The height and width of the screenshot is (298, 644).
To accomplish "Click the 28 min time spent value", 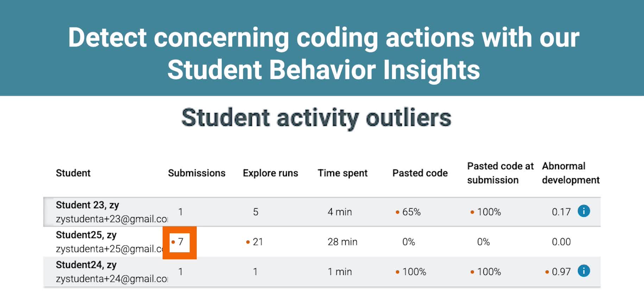I will [x=342, y=242].
